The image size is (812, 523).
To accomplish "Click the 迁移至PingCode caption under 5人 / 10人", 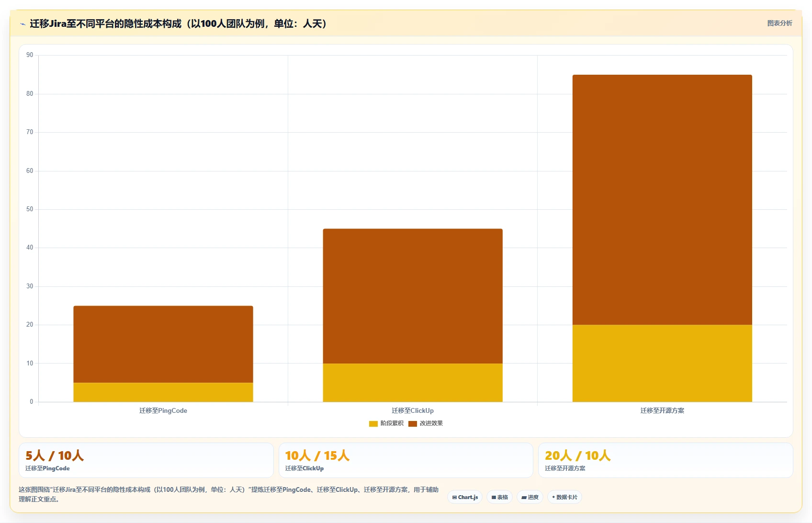I will click(x=47, y=468).
